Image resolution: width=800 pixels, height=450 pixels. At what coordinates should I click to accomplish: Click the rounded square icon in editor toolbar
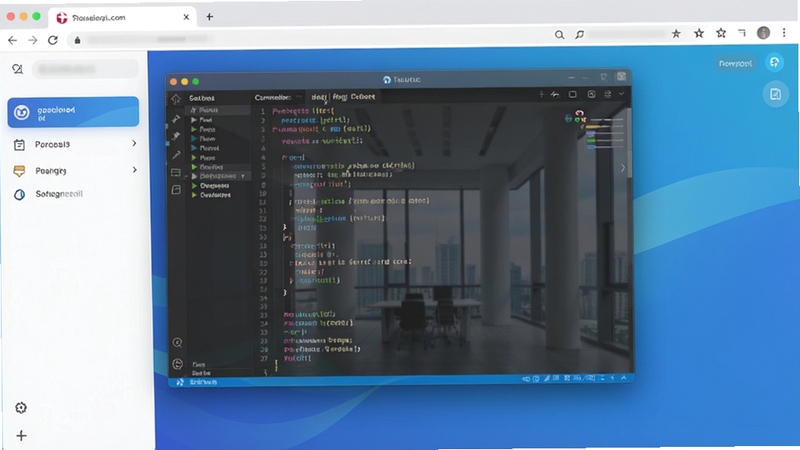point(591,94)
